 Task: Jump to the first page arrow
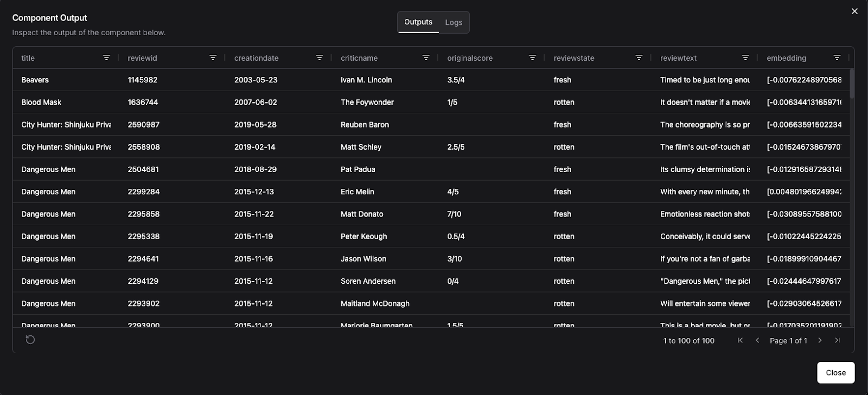740,340
